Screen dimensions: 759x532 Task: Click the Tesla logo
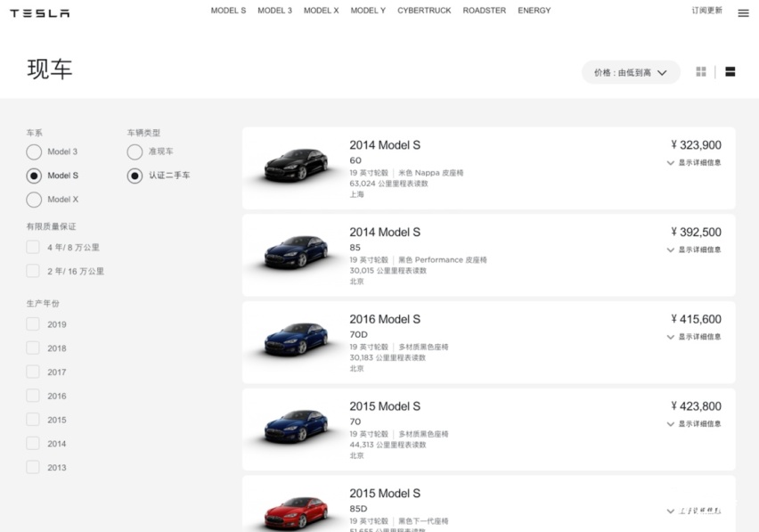(x=40, y=13)
